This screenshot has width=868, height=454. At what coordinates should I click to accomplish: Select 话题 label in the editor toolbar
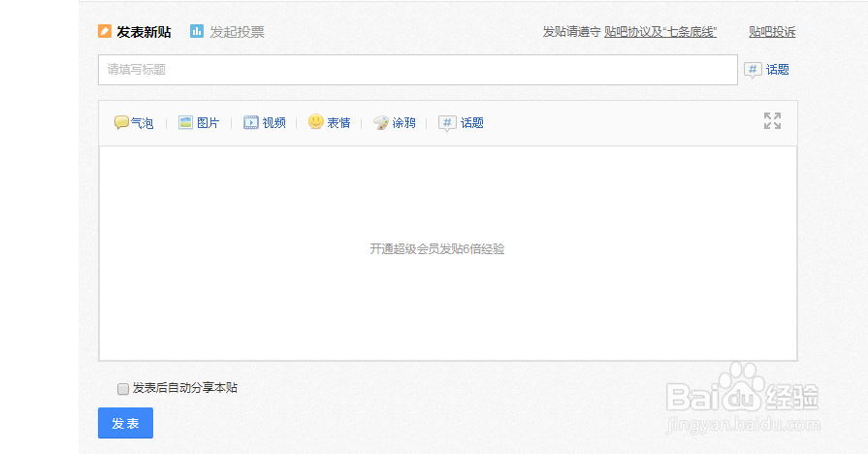472,123
